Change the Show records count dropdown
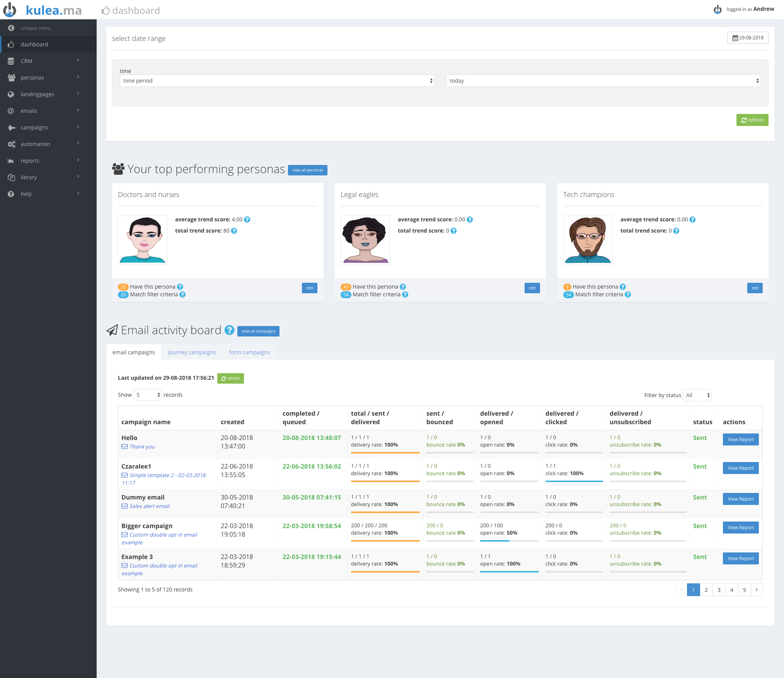 147,395
